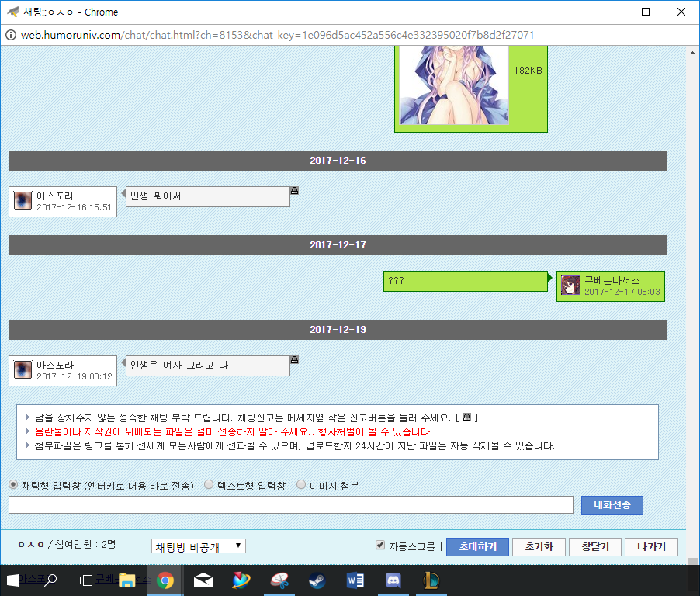Open Discord from the taskbar
The width and height of the screenshot is (700, 596).
coord(393,580)
